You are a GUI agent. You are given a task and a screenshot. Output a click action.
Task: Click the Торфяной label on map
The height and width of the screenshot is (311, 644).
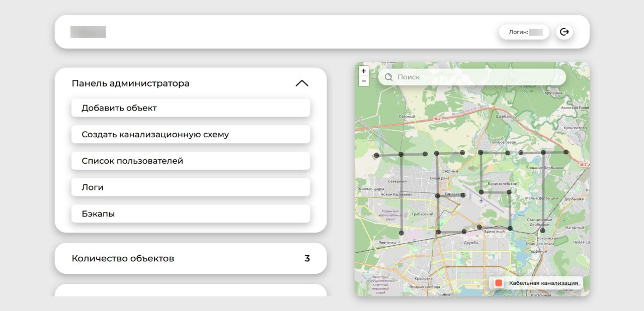pyautogui.click(x=538, y=251)
